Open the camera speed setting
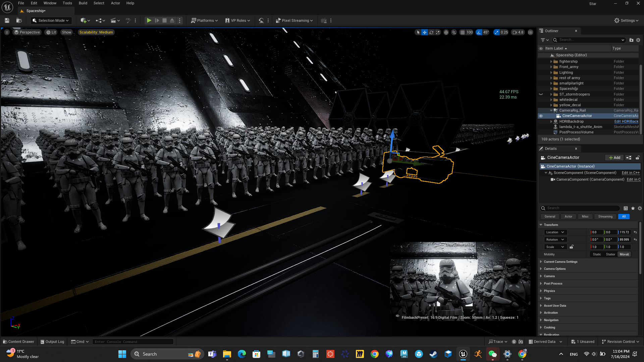 (x=518, y=33)
